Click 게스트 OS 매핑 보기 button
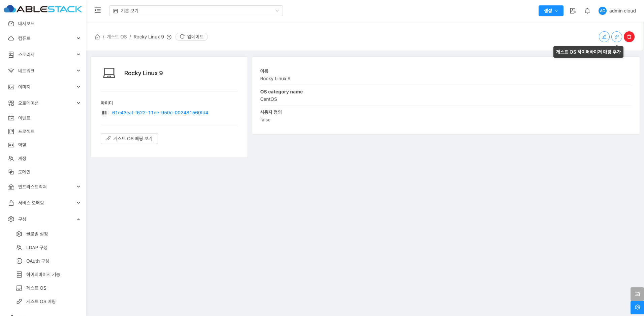Image resolution: width=644 pixels, height=316 pixels. 129,139
